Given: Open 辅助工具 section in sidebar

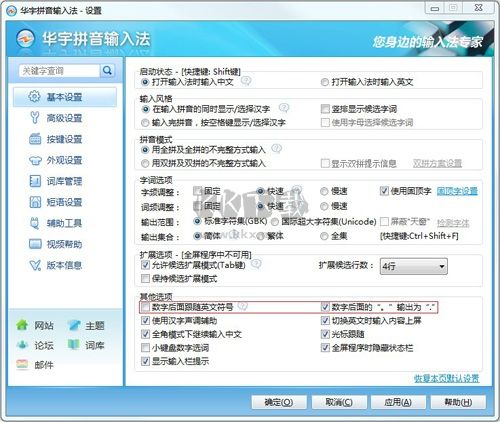Looking at the screenshot, I should point(64,223).
